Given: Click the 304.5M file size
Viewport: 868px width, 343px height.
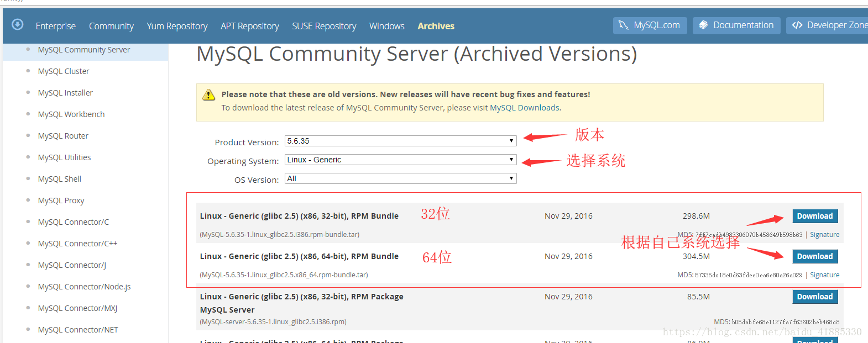Looking at the screenshot, I should pos(696,256).
